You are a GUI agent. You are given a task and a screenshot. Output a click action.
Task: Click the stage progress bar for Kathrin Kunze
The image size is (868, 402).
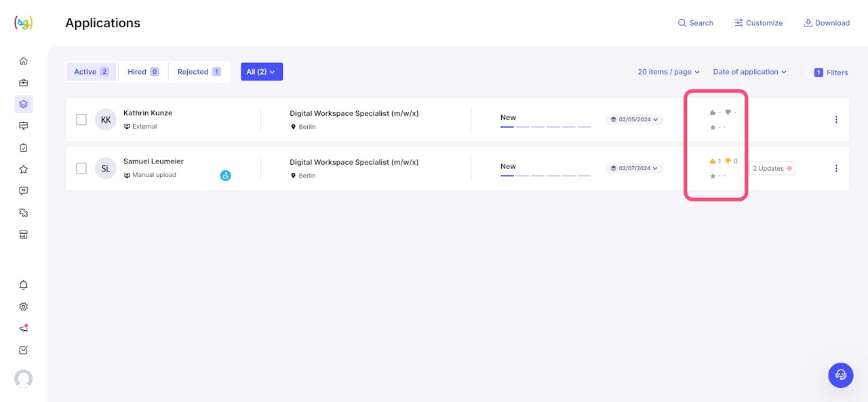pos(545,126)
